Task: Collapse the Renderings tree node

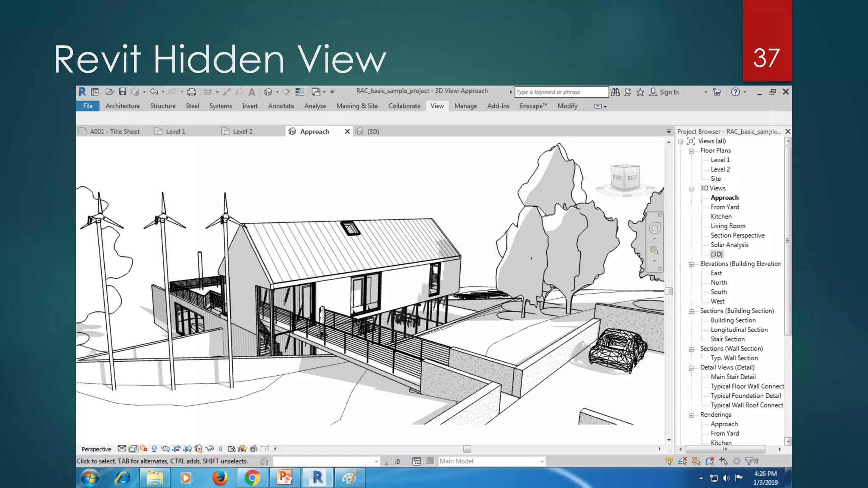Action: click(691, 415)
